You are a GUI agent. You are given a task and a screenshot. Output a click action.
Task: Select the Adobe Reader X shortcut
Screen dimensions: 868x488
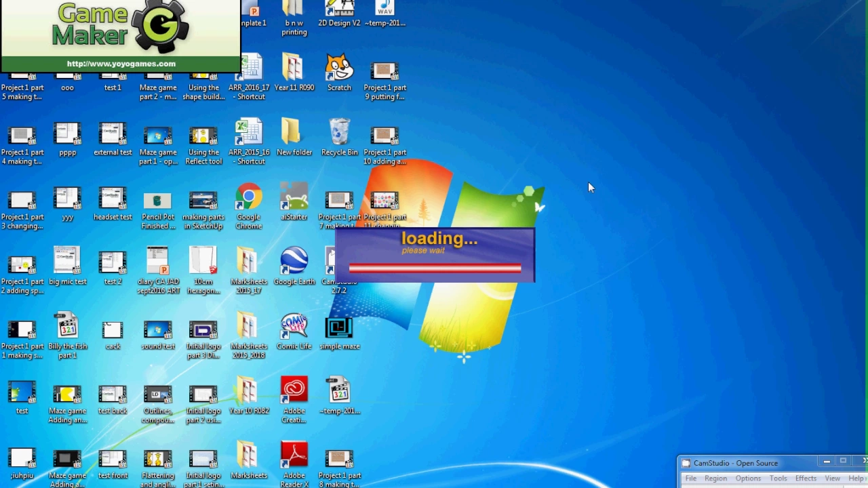click(x=294, y=464)
